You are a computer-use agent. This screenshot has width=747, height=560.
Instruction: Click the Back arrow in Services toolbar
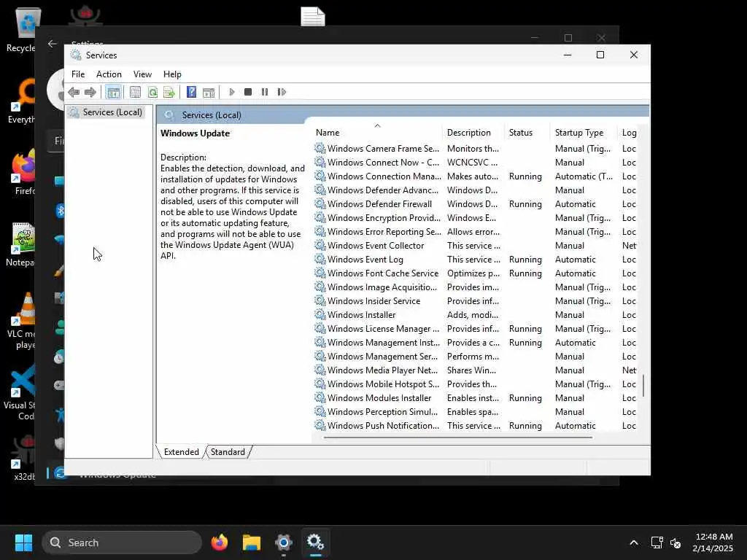[74, 92]
